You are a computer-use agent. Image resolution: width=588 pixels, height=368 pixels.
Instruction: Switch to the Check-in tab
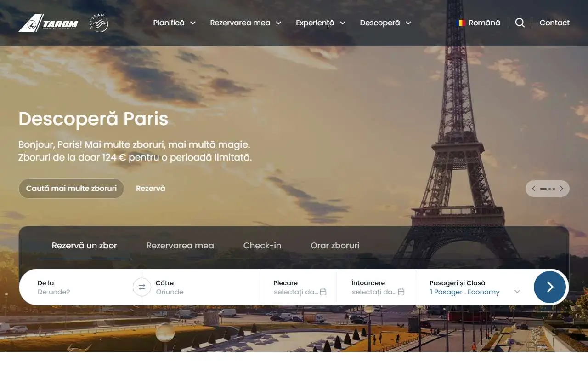tap(262, 246)
